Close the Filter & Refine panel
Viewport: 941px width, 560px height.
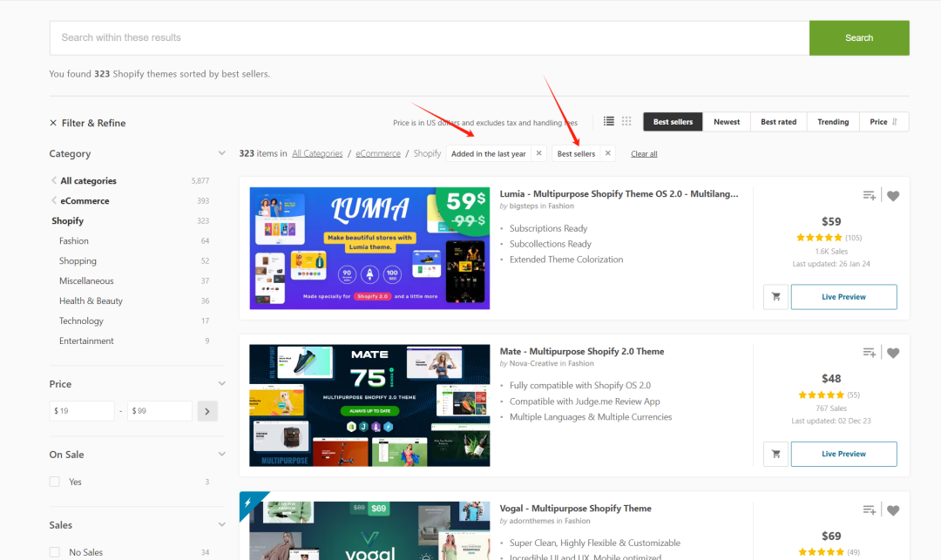tap(54, 124)
